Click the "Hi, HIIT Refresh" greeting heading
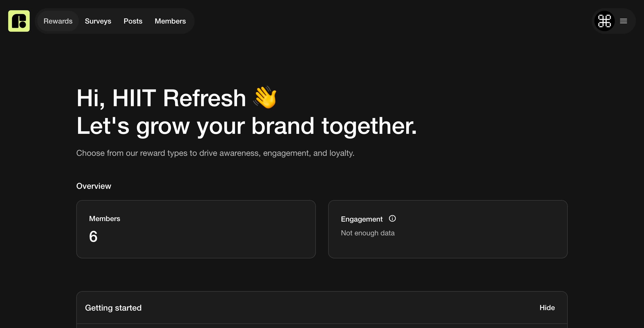 (x=161, y=98)
